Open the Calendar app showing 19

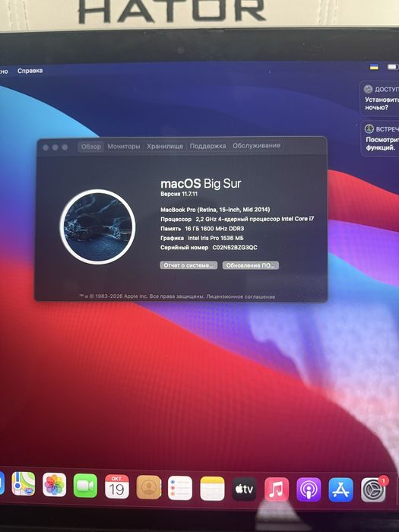coord(117,486)
